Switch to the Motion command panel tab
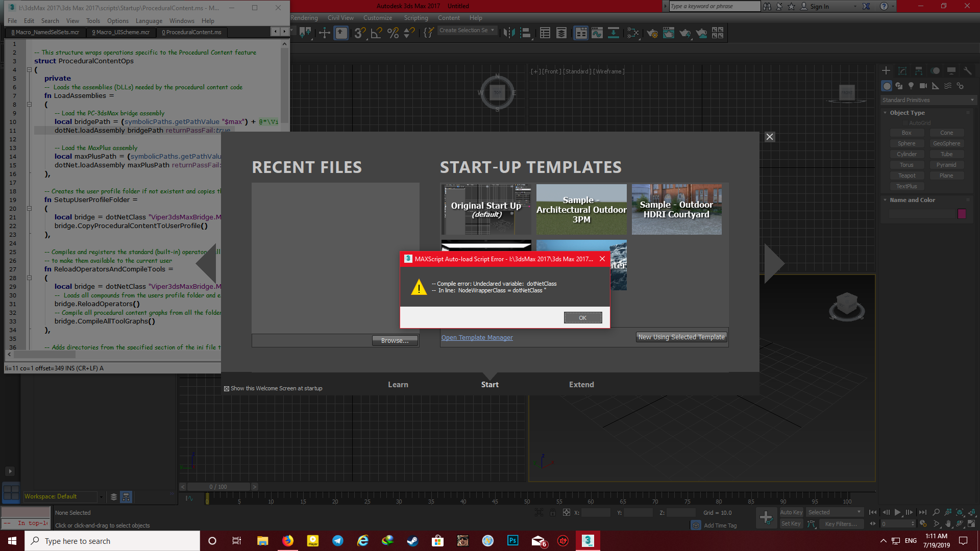 935,71
